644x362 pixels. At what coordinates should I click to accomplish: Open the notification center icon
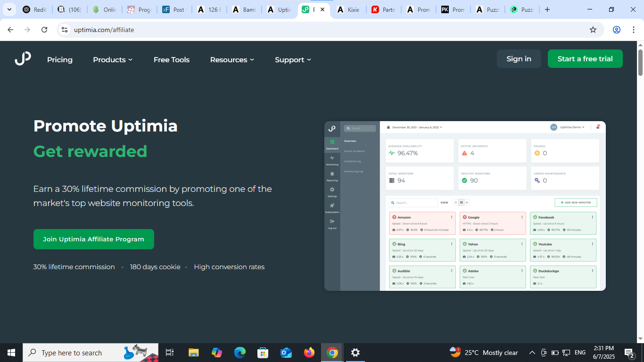coord(629,353)
